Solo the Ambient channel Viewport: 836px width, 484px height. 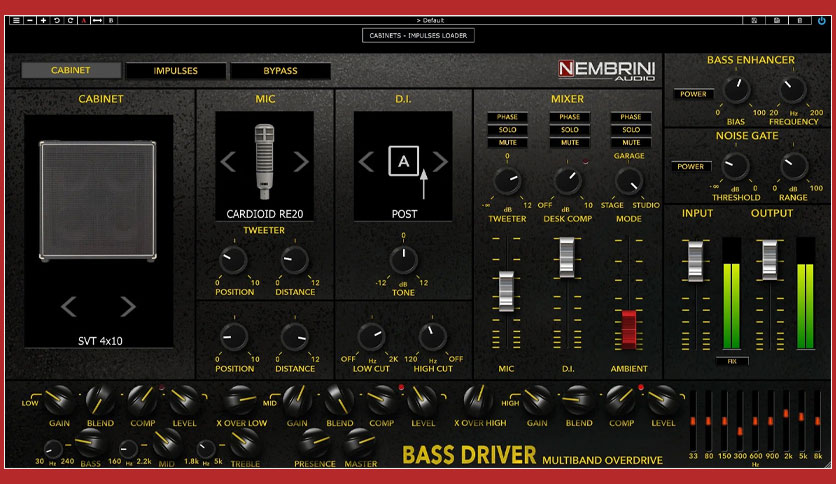pyautogui.click(x=631, y=130)
